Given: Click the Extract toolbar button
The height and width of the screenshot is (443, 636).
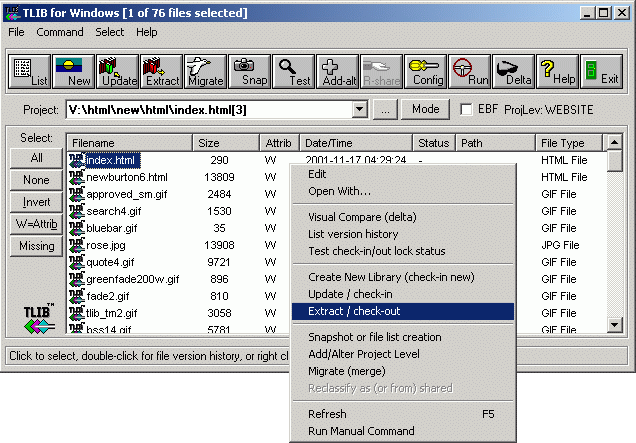Looking at the screenshot, I should [x=161, y=71].
